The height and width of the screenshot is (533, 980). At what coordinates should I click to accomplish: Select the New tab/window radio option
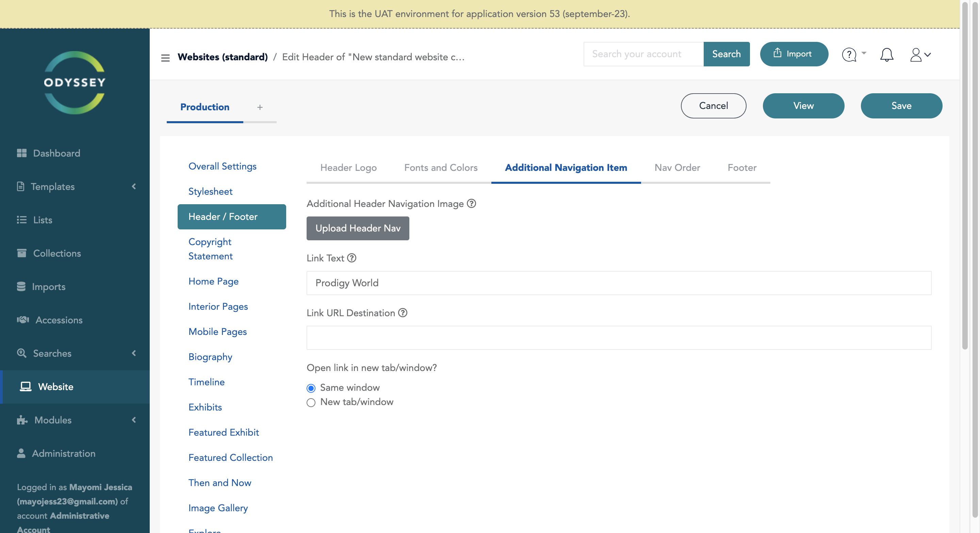click(311, 403)
